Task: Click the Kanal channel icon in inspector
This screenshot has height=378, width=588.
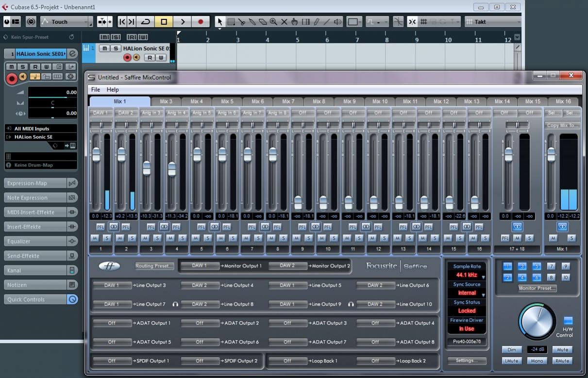Action: [x=72, y=270]
